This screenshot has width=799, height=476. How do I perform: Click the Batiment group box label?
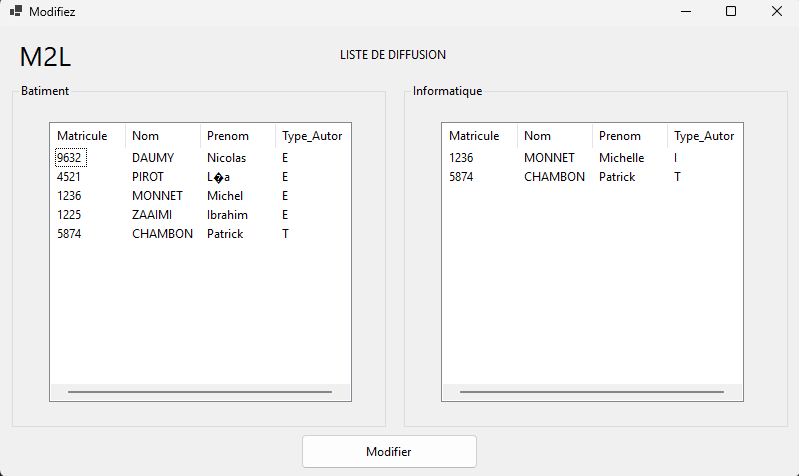pos(45,91)
